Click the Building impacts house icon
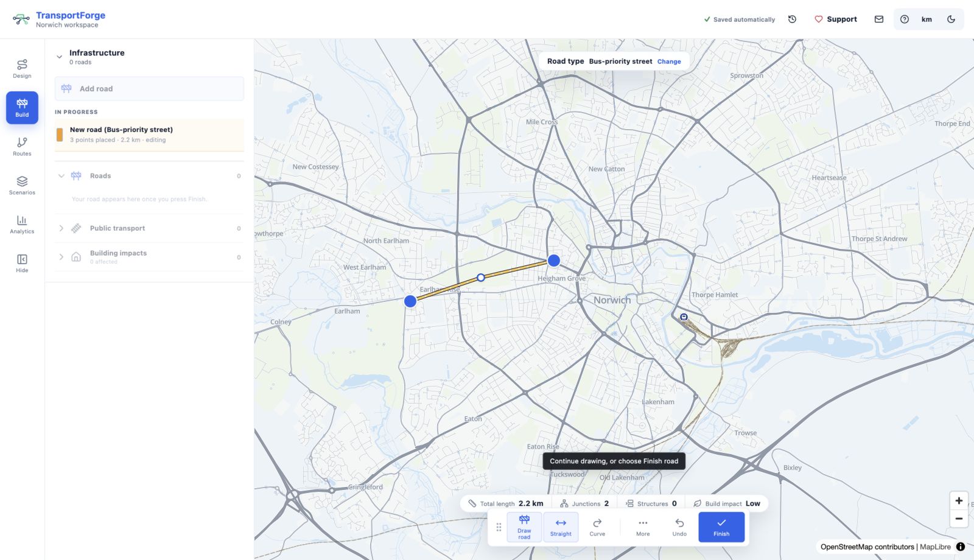 (76, 257)
